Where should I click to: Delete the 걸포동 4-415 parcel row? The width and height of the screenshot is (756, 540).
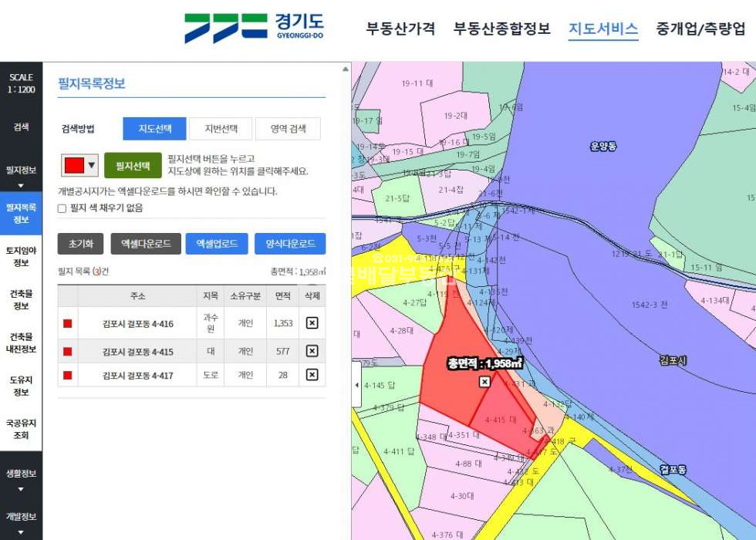pos(312,351)
